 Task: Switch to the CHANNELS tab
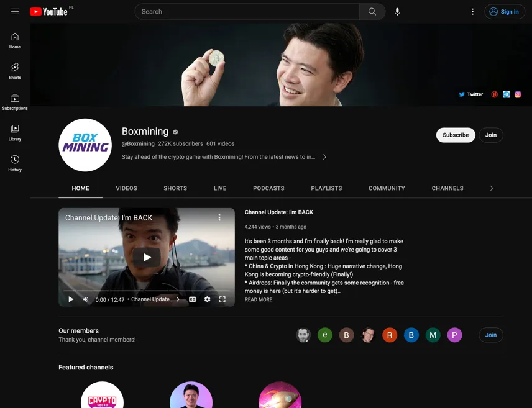click(447, 188)
